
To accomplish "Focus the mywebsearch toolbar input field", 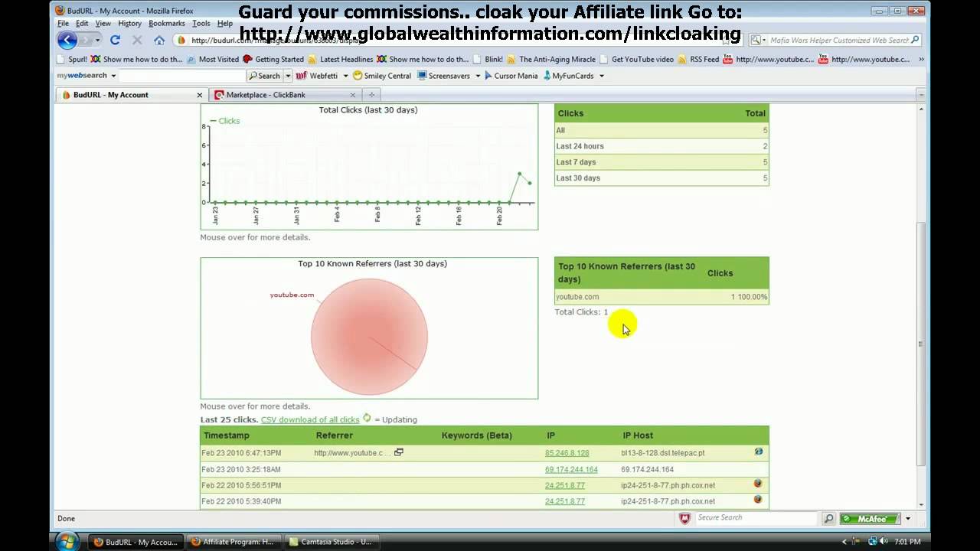I will pos(181,76).
